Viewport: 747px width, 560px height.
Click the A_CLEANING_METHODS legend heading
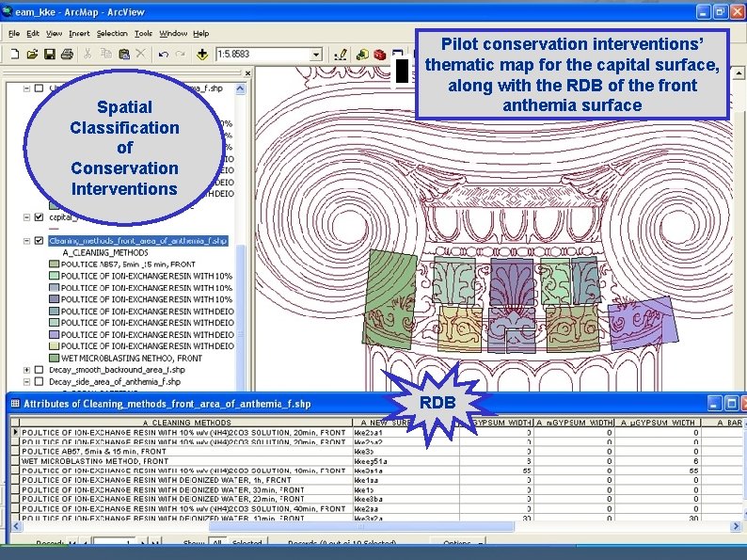pos(105,252)
